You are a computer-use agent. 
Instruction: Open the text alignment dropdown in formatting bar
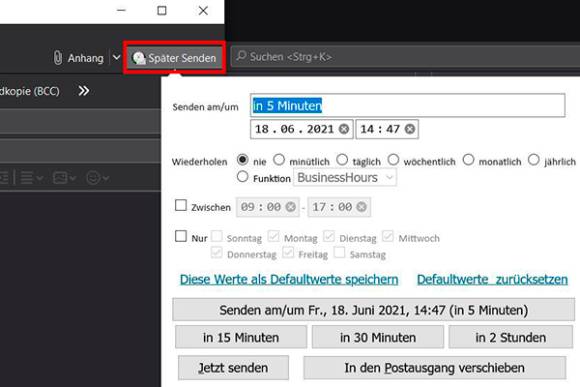tap(31, 178)
